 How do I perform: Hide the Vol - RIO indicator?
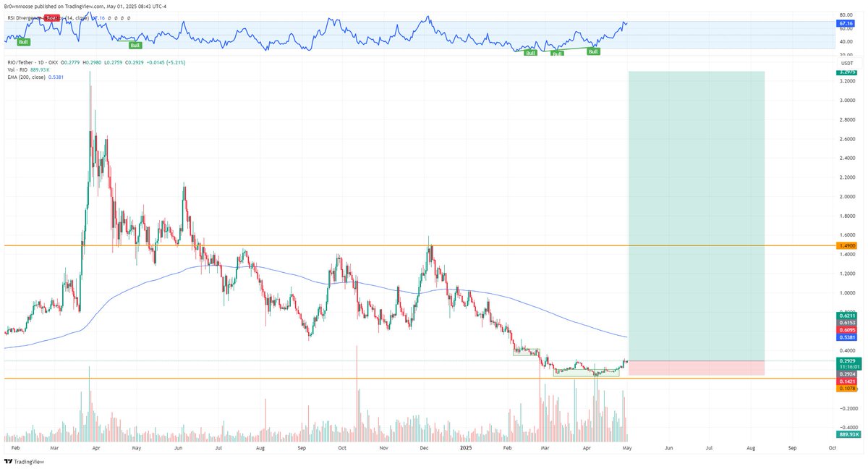coord(54,70)
